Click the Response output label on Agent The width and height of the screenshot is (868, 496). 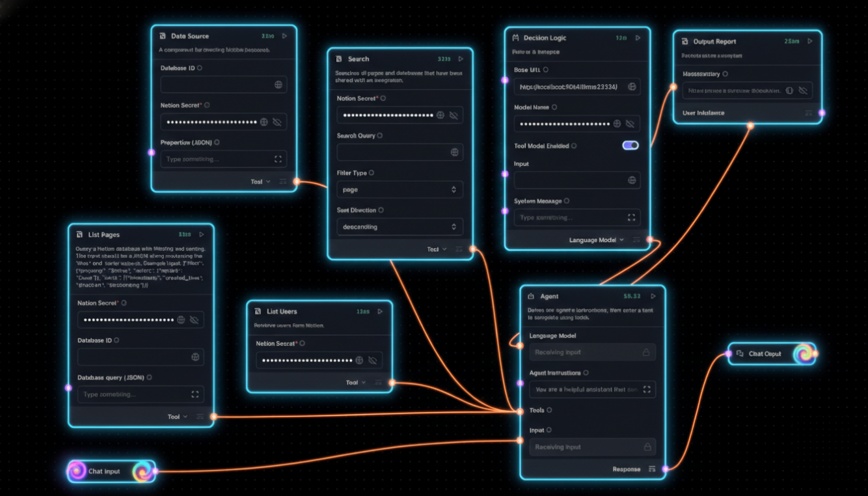coord(626,469)
